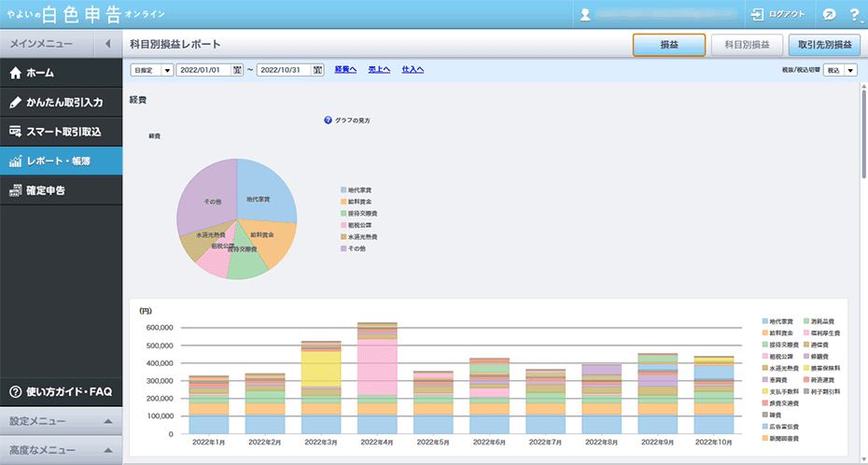Click the user profile icon in header

click(585, 15)
